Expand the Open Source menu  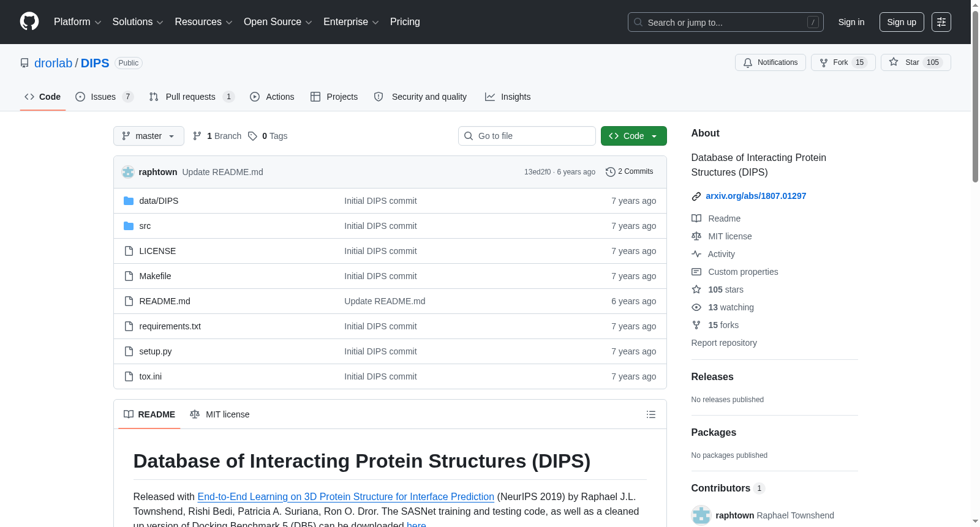278,22
